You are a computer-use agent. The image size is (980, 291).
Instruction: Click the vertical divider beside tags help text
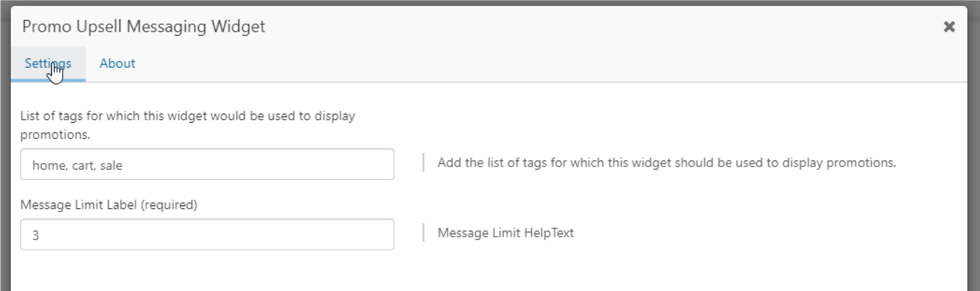pos(423,163)
